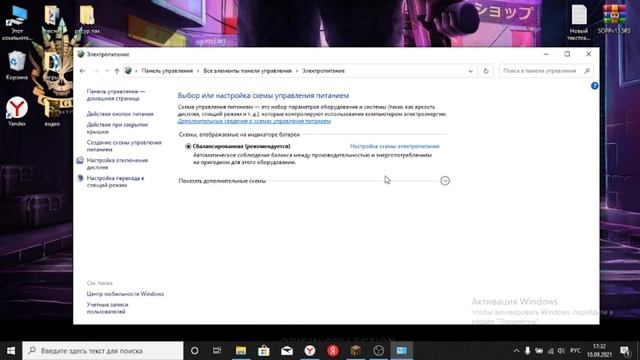Viewport: 640px width, 360px height.
Task: Go back with the navigation arrow
Action: (82, 71)
